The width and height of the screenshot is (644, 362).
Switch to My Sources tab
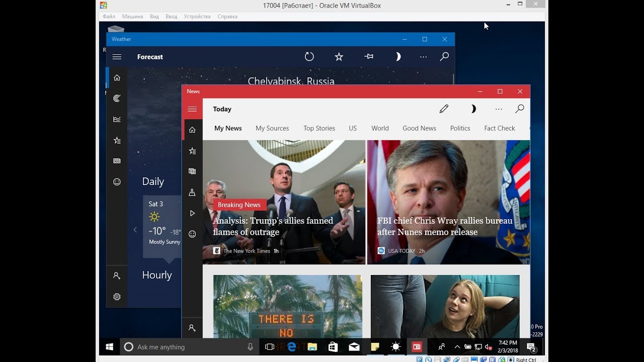pyautogui.click(x=272, y=128)
